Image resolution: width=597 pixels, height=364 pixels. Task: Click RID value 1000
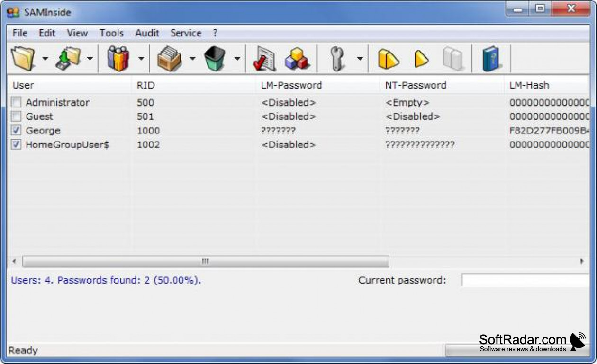148,131
